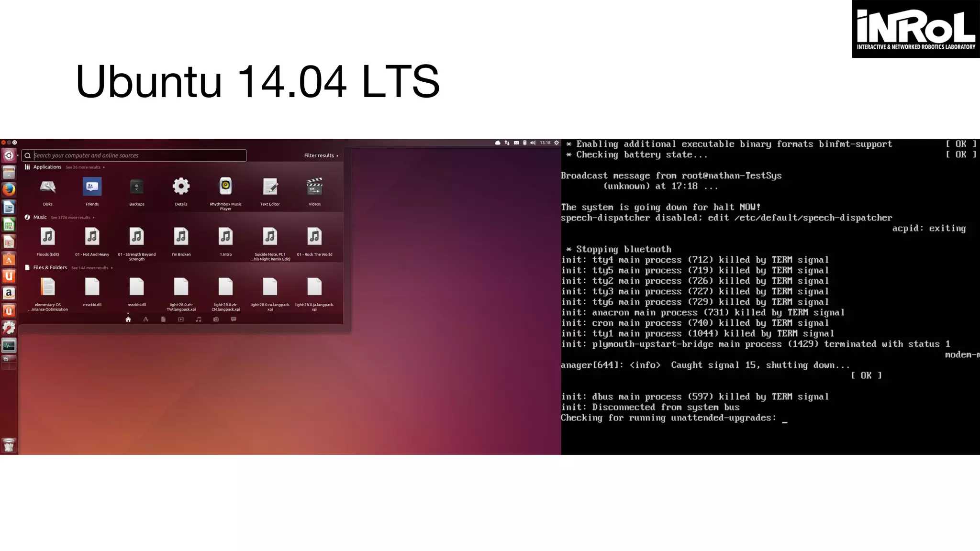Image resolution: width=980 pixels, height=551 pixels.
Task: Click the Dash search input field
Action: coord(134,155)
